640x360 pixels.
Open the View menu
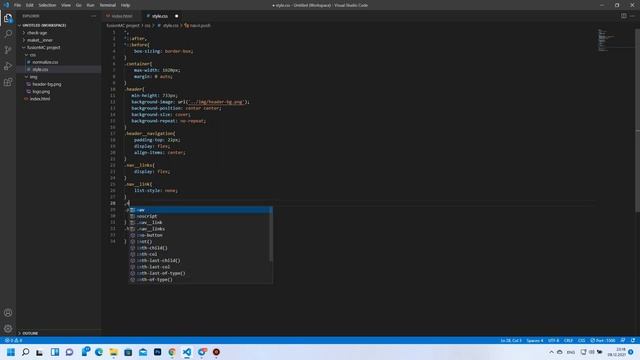click(66, 5)
